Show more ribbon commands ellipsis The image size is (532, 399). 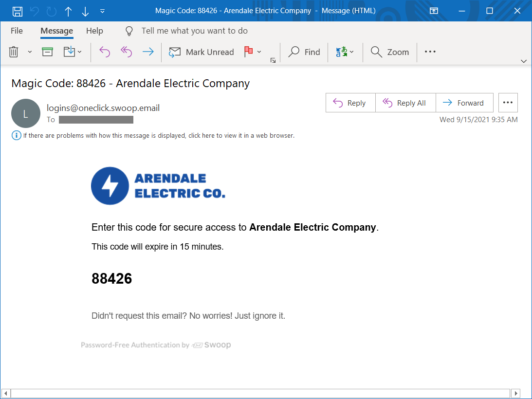coord(430,52)
